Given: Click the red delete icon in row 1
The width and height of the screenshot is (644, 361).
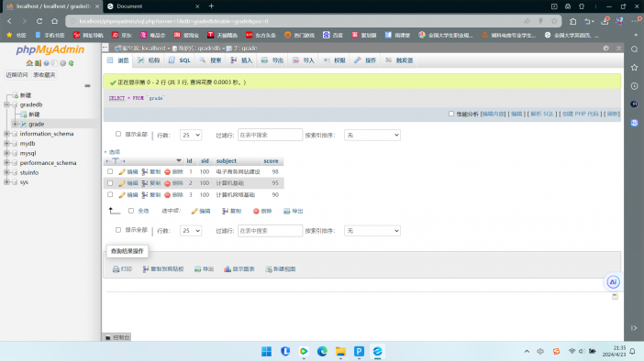Looking at the screenshot, I should 168,172.
